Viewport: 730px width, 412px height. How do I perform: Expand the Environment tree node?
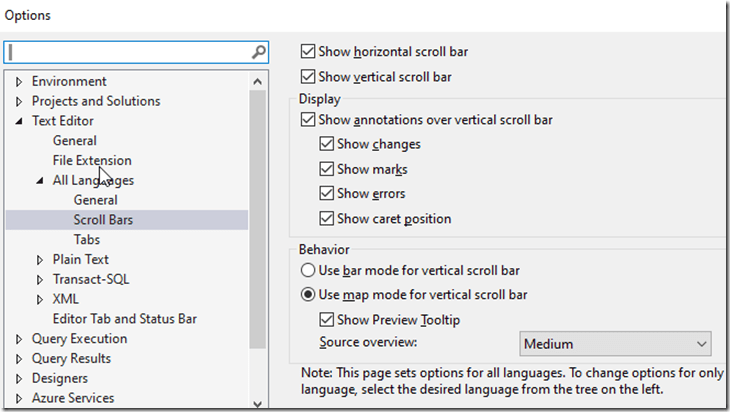tap(19, 81)
